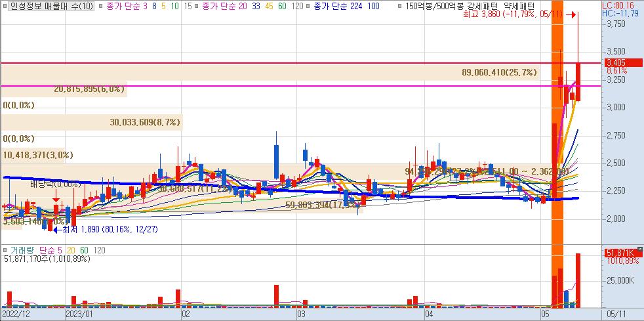Click the 최저 1,890 low price annotation

110,229
